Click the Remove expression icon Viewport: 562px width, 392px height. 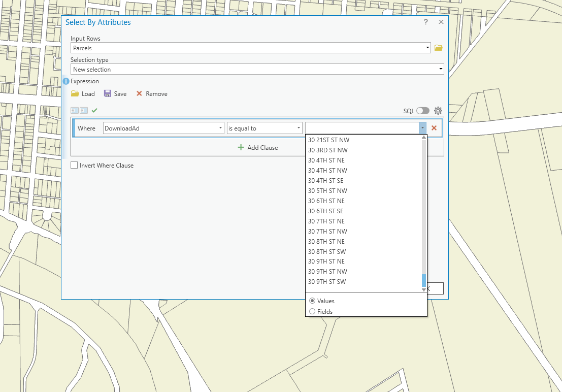(139, 93)
